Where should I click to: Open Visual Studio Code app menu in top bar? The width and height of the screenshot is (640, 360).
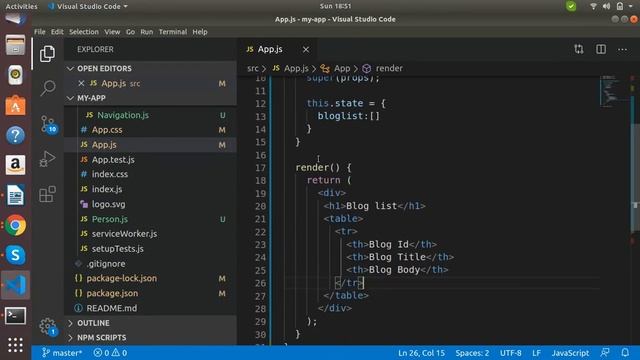click(x=88, y=6)
